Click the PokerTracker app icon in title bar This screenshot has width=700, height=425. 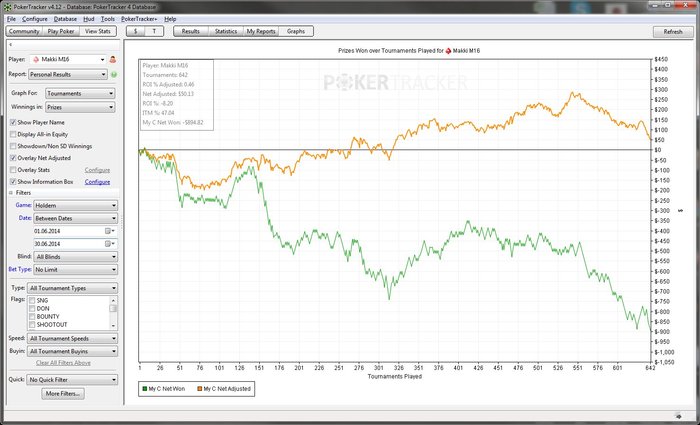(x=7, y=7)
